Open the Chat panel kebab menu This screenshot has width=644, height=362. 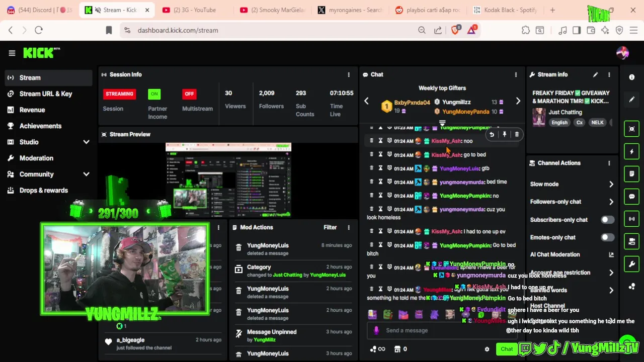pyautogui.click(x=516, y=74)
